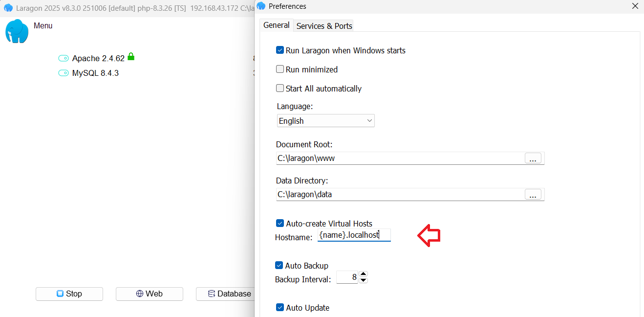
Task: Click the Database button in Laragon
Action: 225,294
